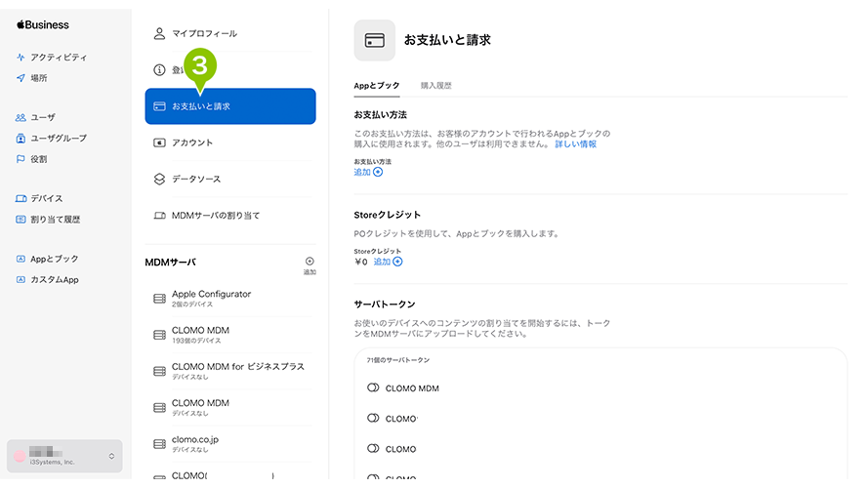This screenshot has width=868, height=488.
Task: Click the 役割 flag icon
Action: point(21,159)
